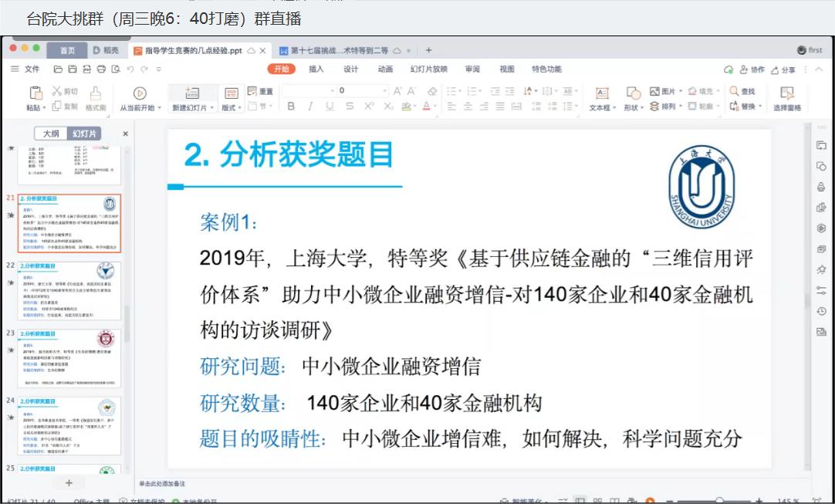Switch to the 第十七届挑战 document tab
Screen dimensions: 835x504
(338, 51)
